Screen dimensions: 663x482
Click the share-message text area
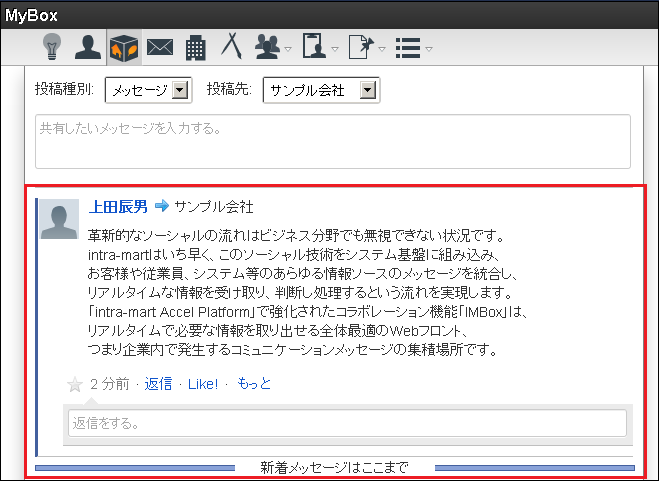coord(333,141)
